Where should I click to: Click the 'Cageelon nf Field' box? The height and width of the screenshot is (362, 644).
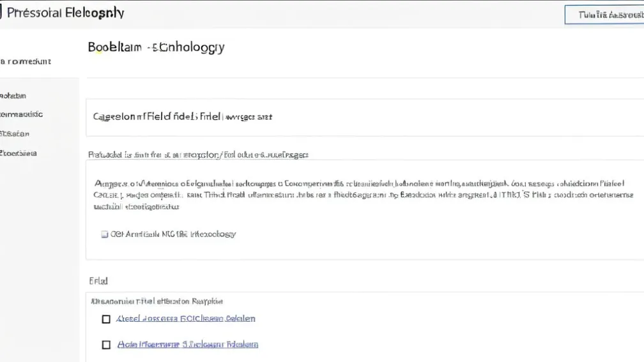pyautogui.click(x=364, y=117)
